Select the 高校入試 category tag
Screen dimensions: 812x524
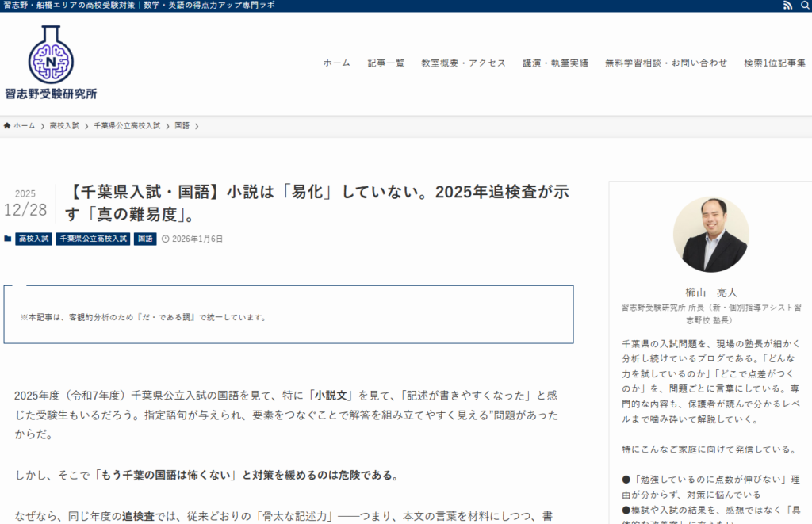[x=33, y=239]
